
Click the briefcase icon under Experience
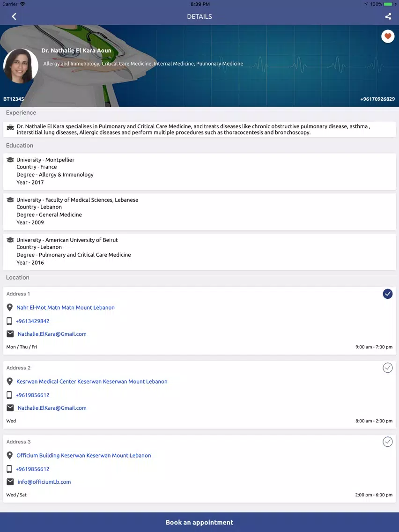(x=10, y=127)
